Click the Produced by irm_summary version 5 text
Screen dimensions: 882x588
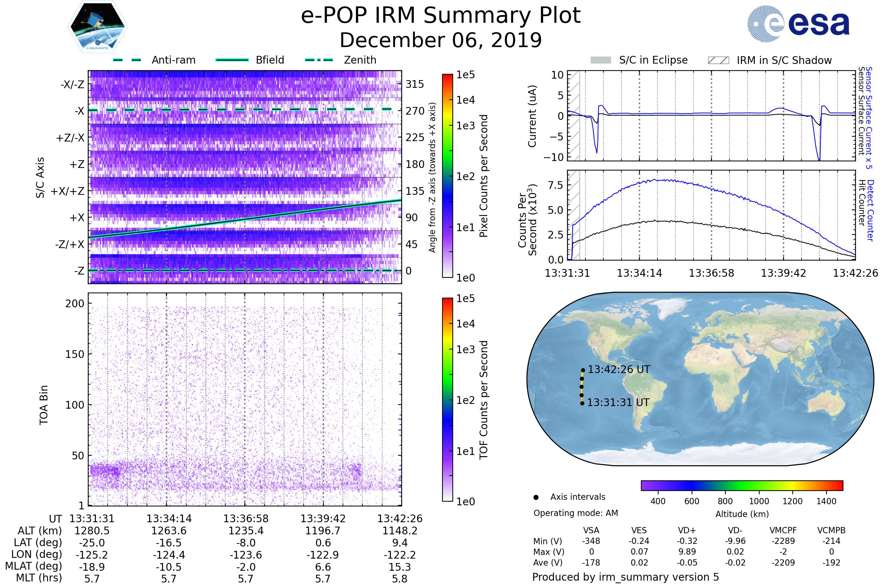pos(625,577)
